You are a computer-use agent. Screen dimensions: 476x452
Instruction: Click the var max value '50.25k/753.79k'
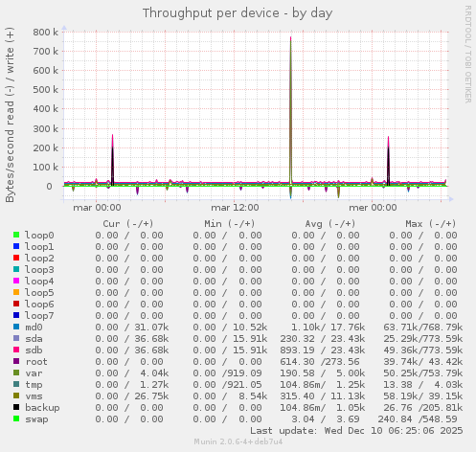423,373
